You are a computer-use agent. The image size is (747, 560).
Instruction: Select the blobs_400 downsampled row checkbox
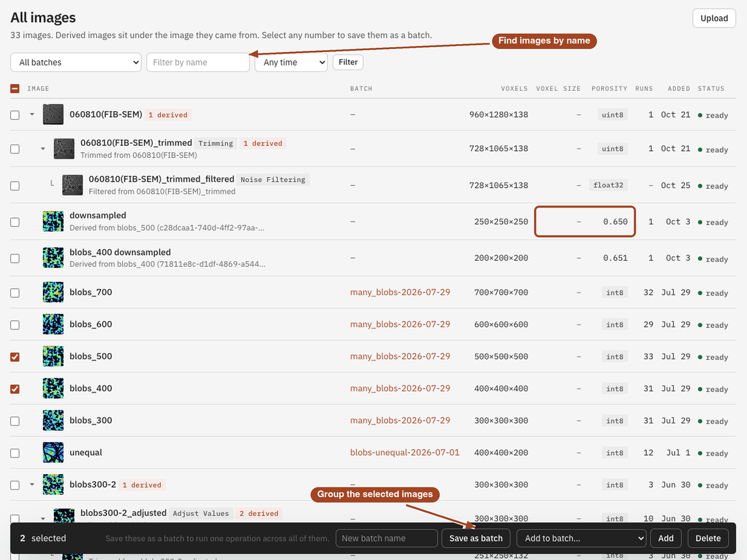(15, 258)
